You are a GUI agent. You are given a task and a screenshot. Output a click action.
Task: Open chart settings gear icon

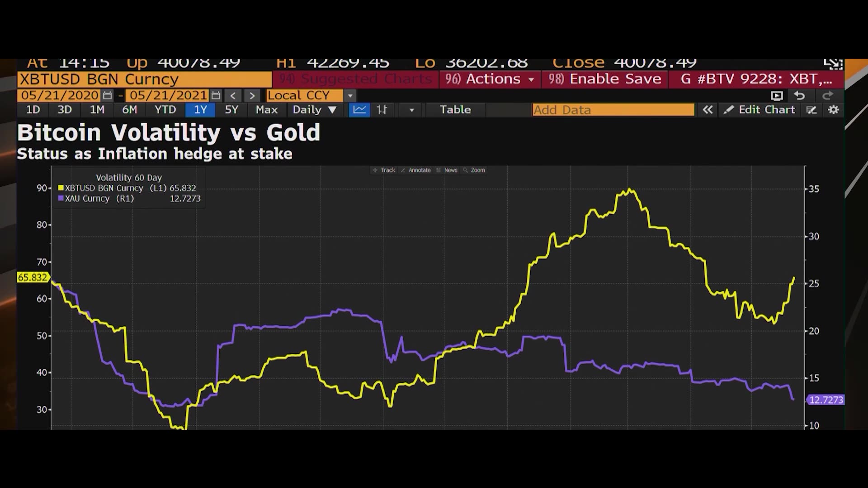coord(834,110)
